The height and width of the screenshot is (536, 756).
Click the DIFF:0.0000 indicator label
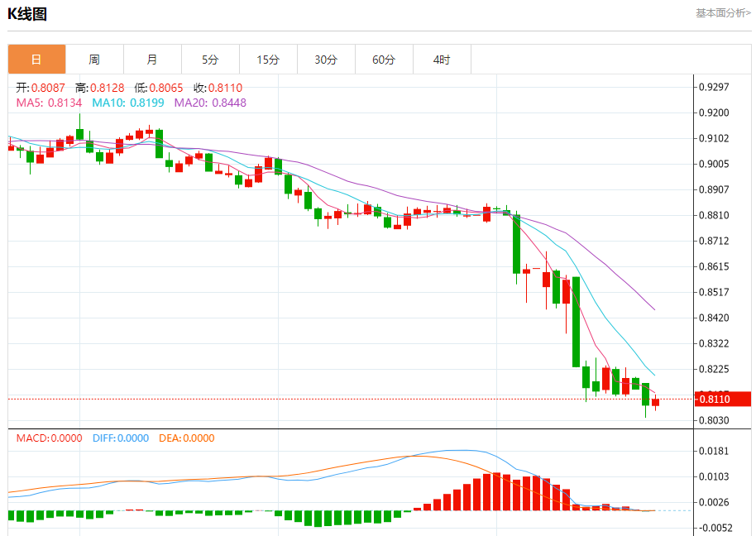[121, 438]
